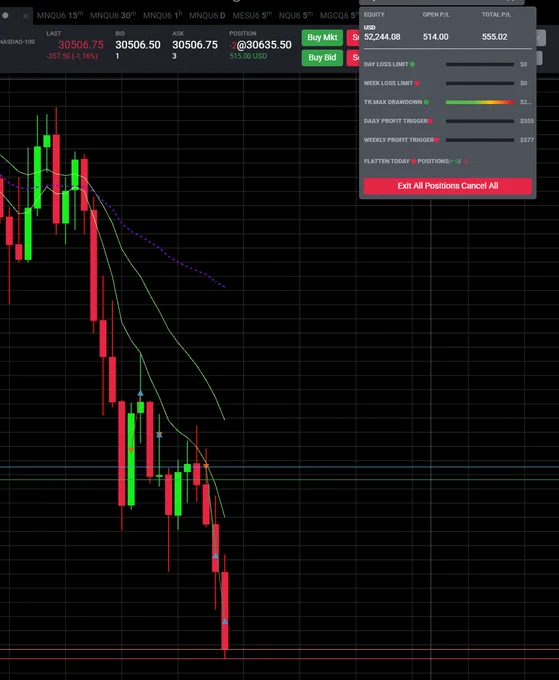This screenshot has height=680, width=559.
Task: Click Exit All Positions Cancel All
Action: 448,186
